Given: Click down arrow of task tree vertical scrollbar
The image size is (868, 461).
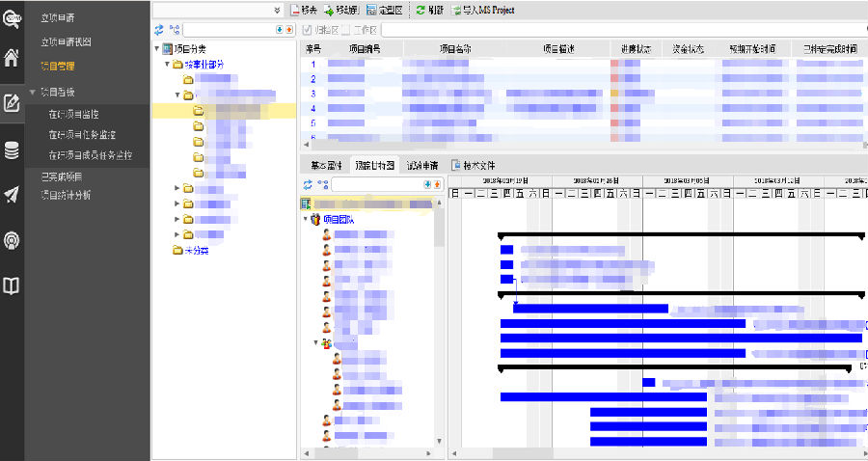Looking at the screenshot, I should coord(440,441).
